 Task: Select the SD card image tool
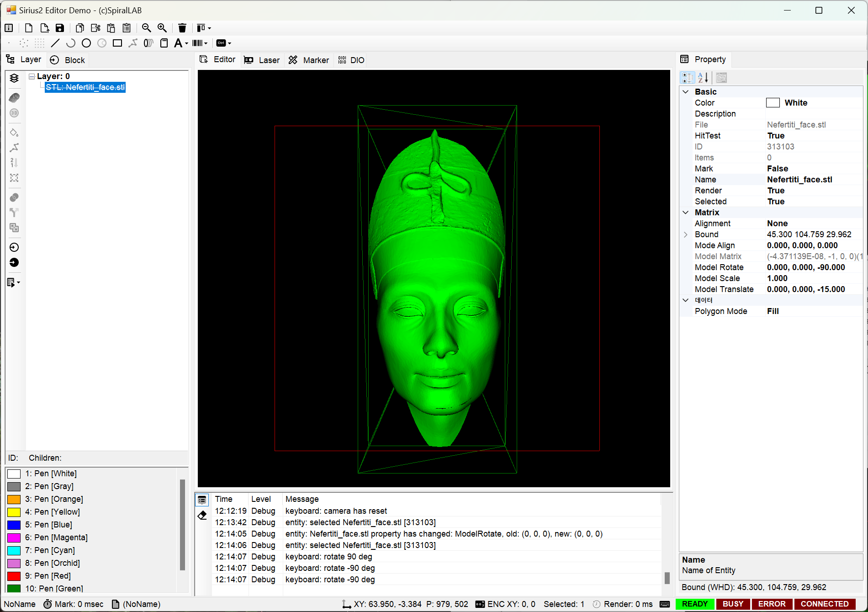[164, 43]
